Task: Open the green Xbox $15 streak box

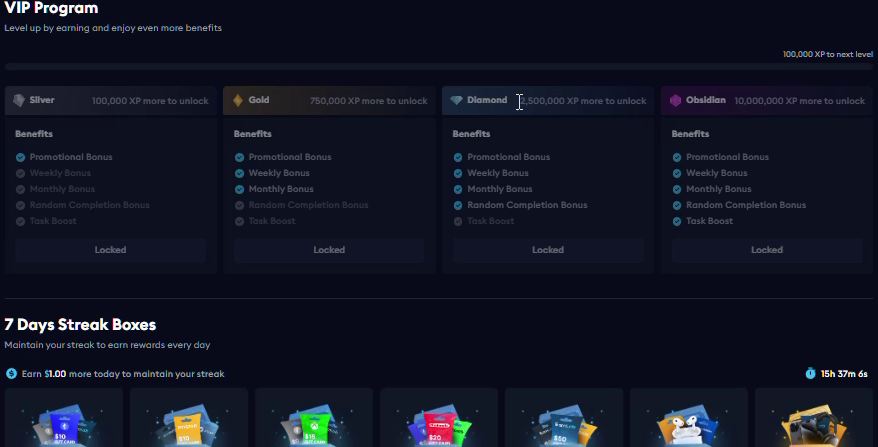Action: pyautogui.click(x=314, y=417)
